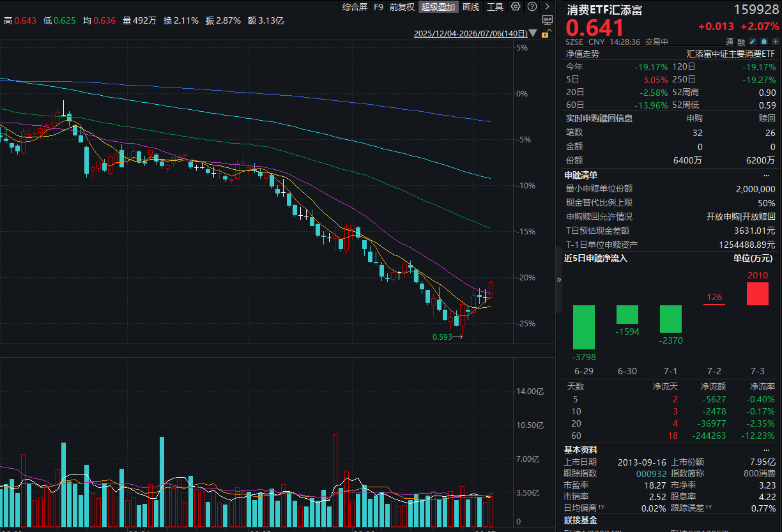This screenshot has height=532, width=782.
Task: Open F9 detailed info
Action: (x=378, y=7)
